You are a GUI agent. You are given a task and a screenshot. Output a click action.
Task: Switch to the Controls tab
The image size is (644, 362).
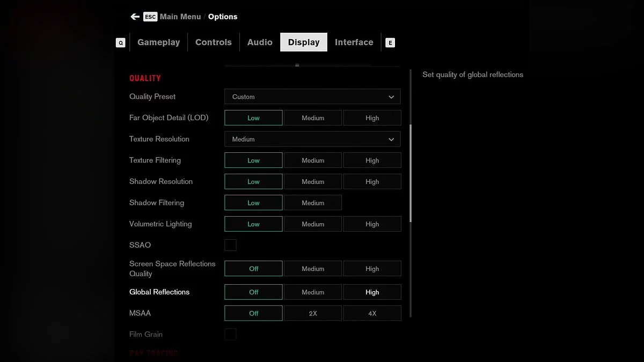[x=213, y=42]
